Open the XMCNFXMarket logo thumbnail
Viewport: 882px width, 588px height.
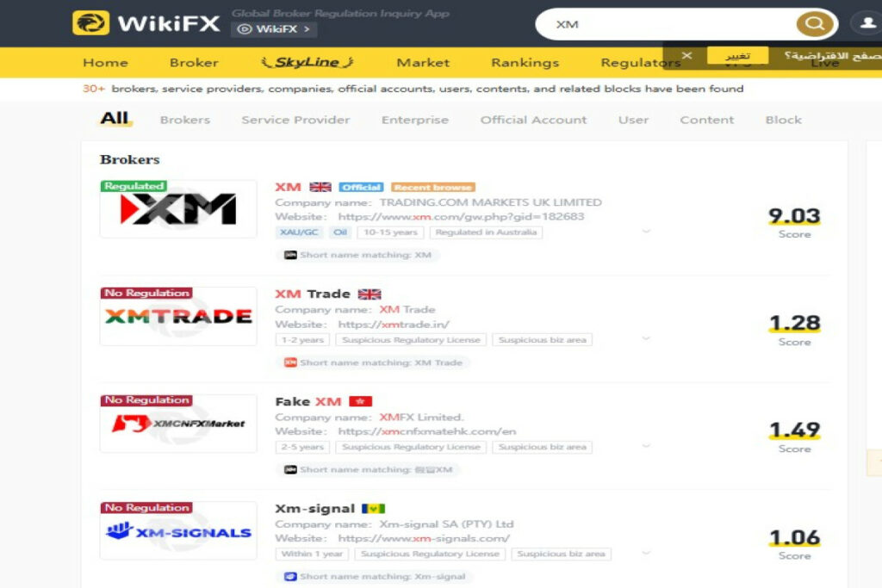pos(178,424)
